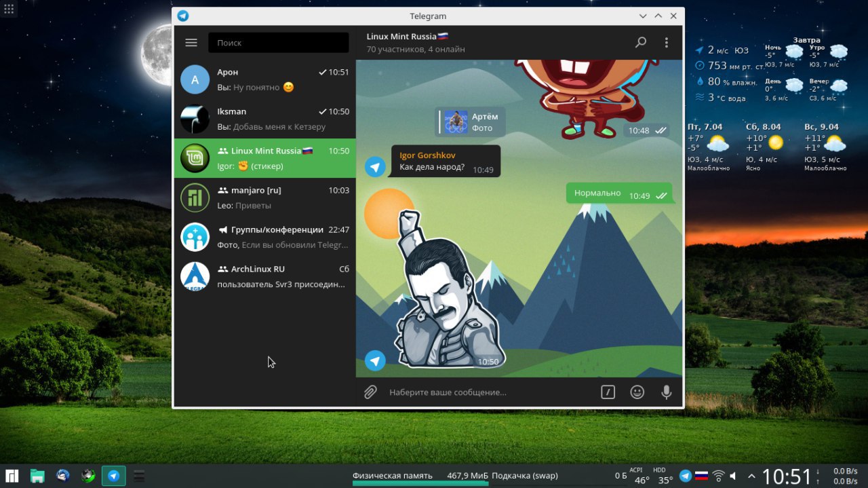This screenshot has height=488, width=868.
Task: Click the Сб, 8.04 forecast in weather widget
Action: 765,146
